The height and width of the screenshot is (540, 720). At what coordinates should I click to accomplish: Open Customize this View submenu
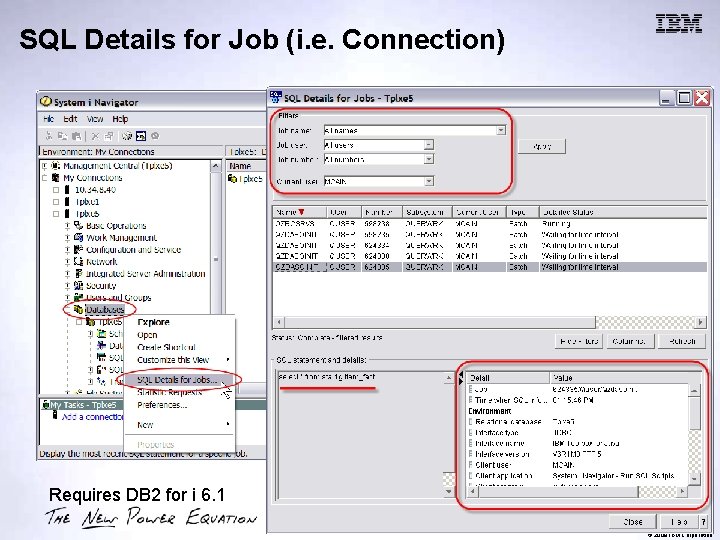[179, 360]
